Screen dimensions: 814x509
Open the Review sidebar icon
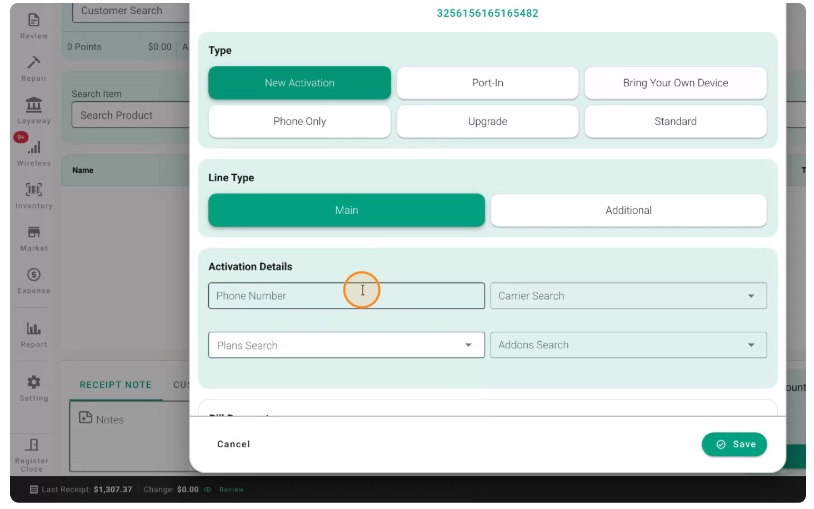tap(34, 20)
